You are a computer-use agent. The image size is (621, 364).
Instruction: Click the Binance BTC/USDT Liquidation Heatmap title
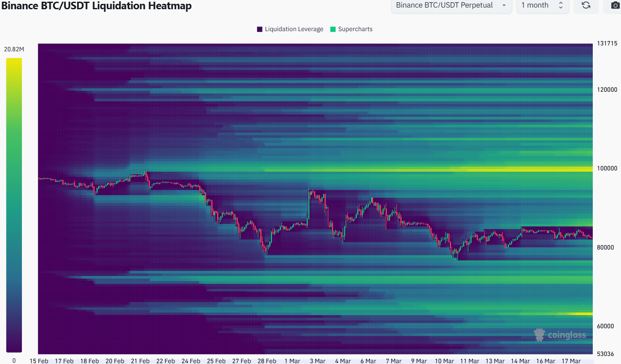96,6
